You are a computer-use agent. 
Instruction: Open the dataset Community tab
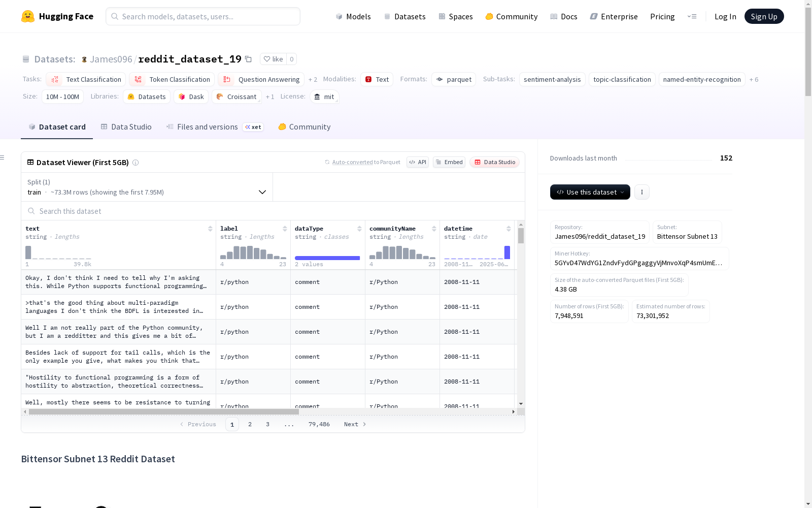(x=304, y=127)
